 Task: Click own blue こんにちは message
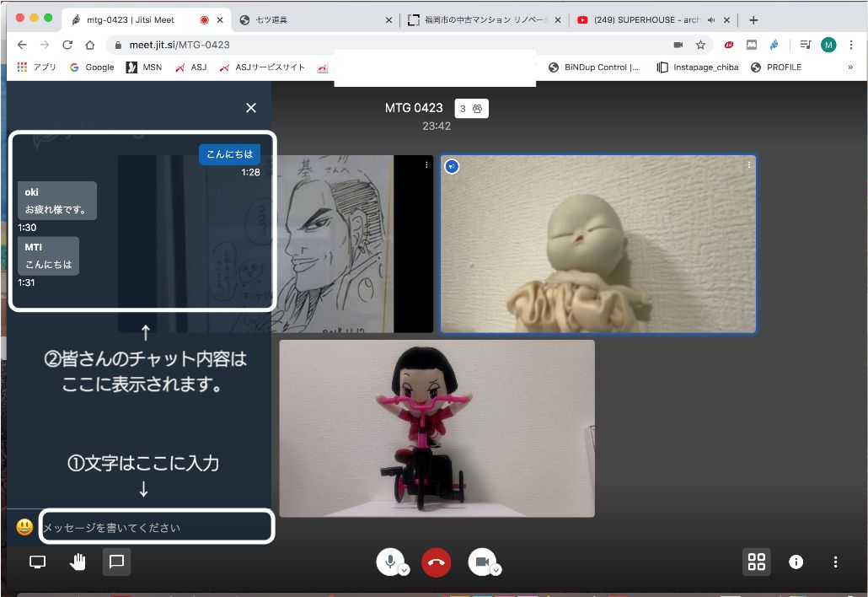[x=230, y=154]
